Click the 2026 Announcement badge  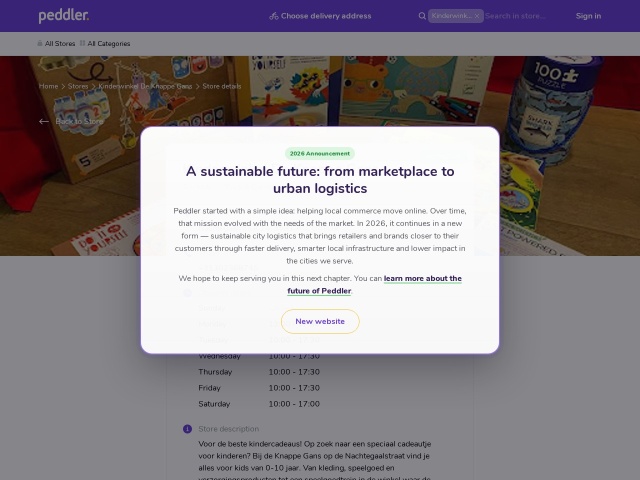tap(320, 153)
